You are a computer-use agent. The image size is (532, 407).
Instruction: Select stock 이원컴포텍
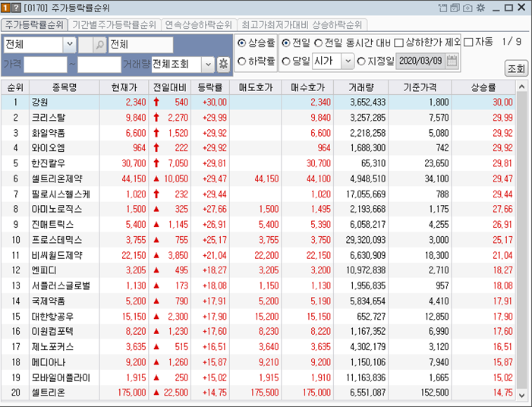tap(52, 331)
